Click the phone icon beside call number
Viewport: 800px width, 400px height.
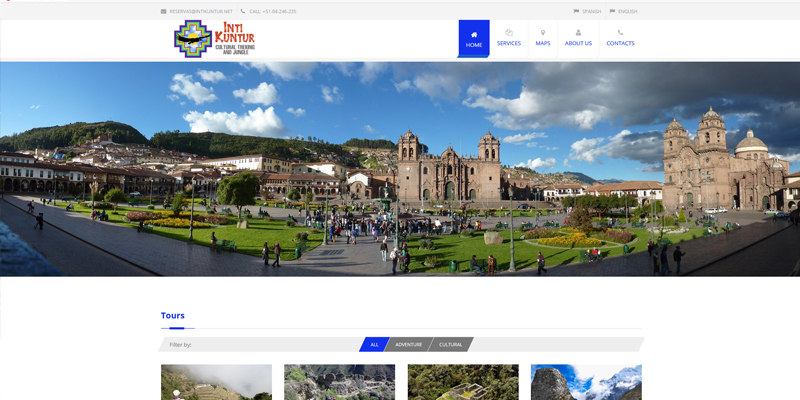coord(243,11)
